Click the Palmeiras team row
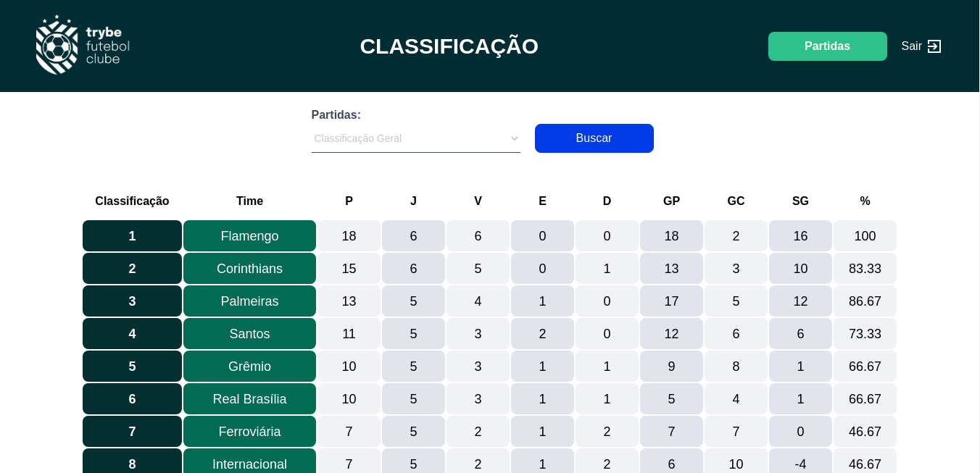Screen dimensions: 980x473 click(x=249, y=301)
